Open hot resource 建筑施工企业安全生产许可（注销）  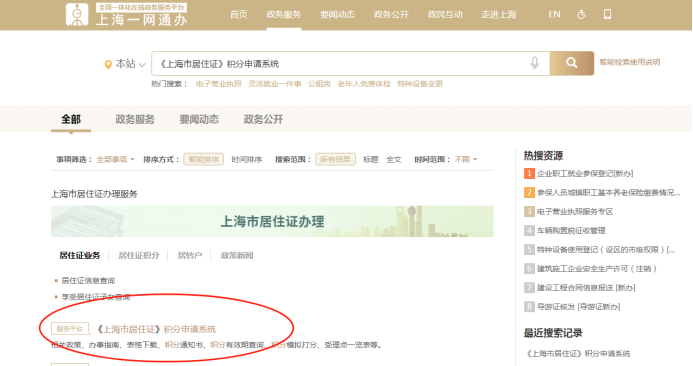(x=597, y=268)
